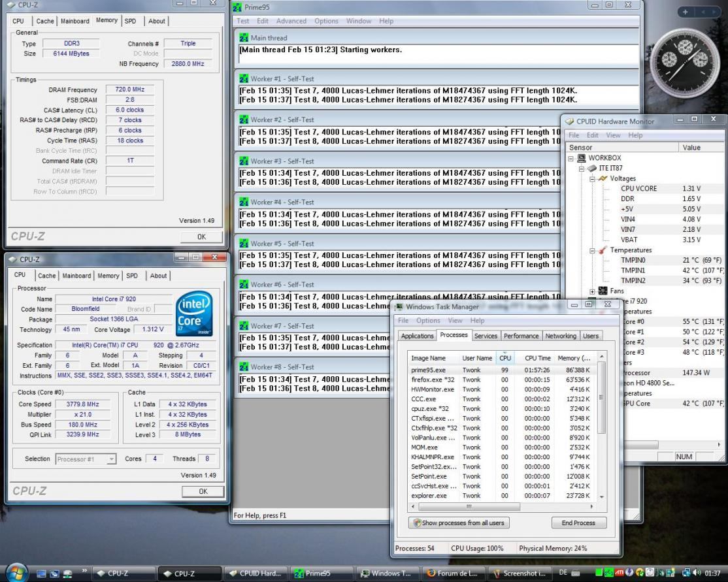Click the CAS# Latency value 6.0 clocks

pos(129,110)
